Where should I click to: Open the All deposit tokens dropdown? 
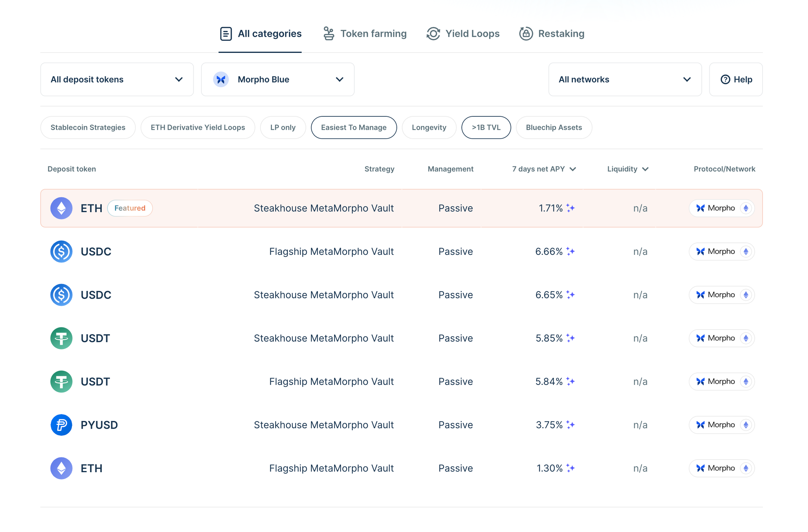coord(117,80)
